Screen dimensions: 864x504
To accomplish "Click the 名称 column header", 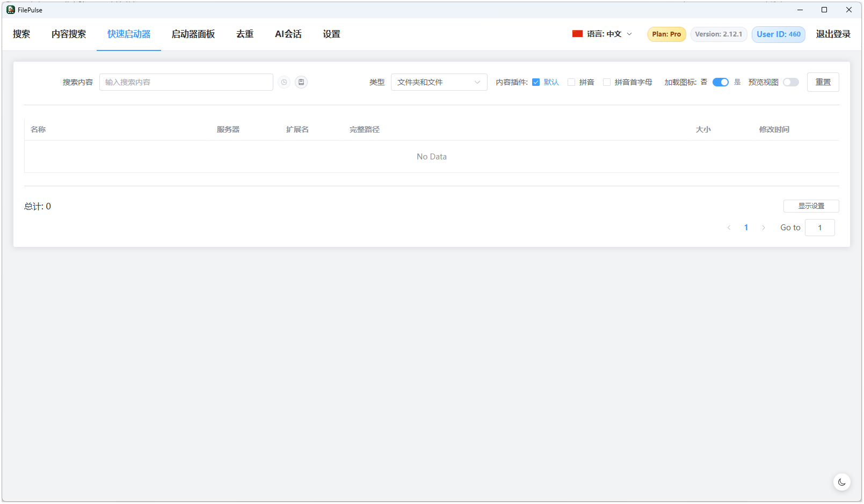I will tap(38, 129).
